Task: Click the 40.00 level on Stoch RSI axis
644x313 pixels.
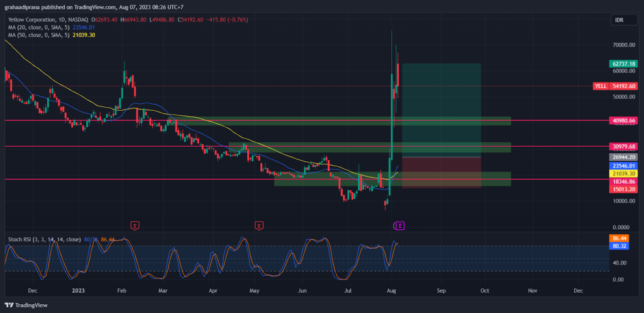Action: (619, 263)
